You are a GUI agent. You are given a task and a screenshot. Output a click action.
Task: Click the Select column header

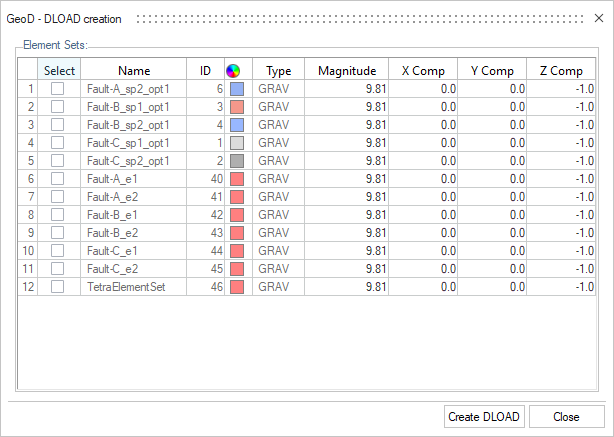coord(59,69)
